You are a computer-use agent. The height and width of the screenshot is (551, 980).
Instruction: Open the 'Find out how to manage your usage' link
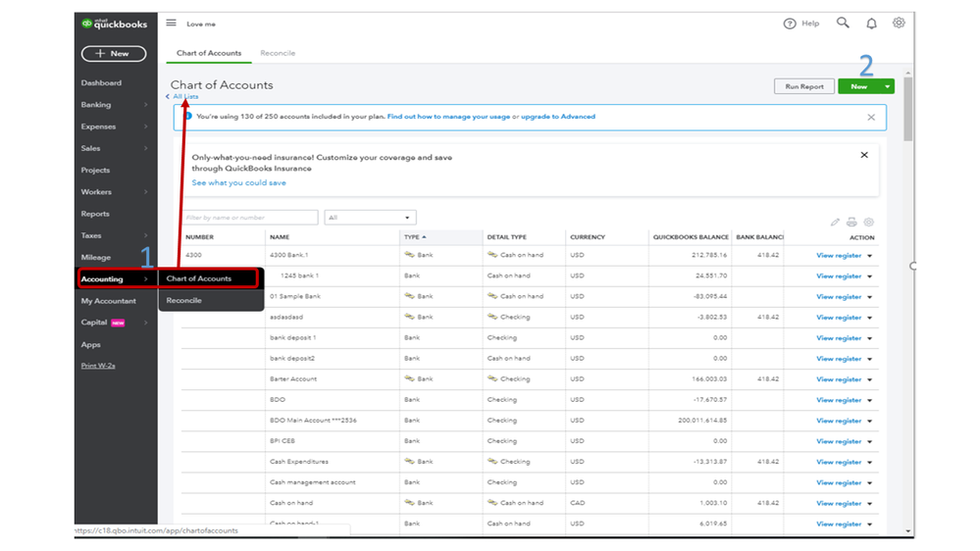448,117
